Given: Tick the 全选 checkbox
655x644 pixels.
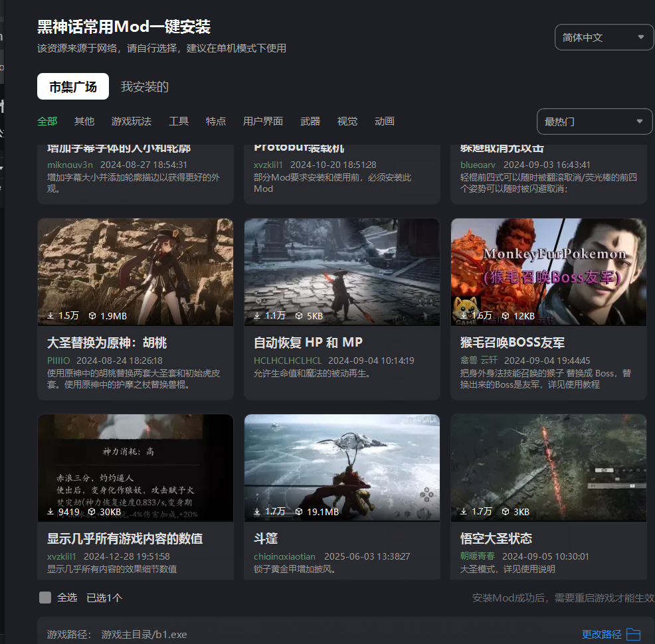Looking at the screenshot, I should coord(45,598).
